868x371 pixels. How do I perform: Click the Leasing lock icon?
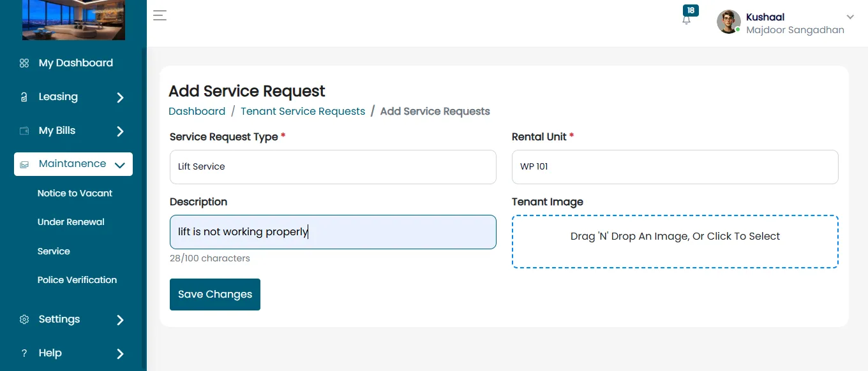click(24, 98)
